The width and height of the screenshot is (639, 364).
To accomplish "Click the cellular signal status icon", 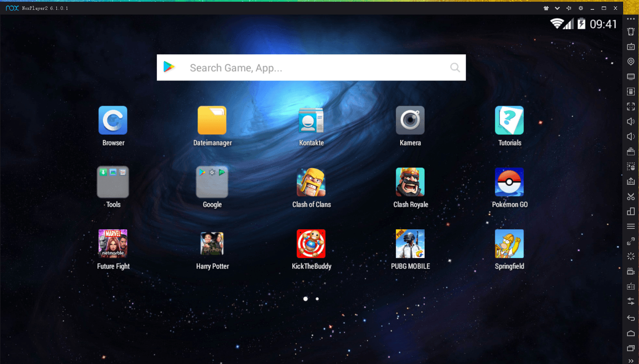I will coord(568,24).
